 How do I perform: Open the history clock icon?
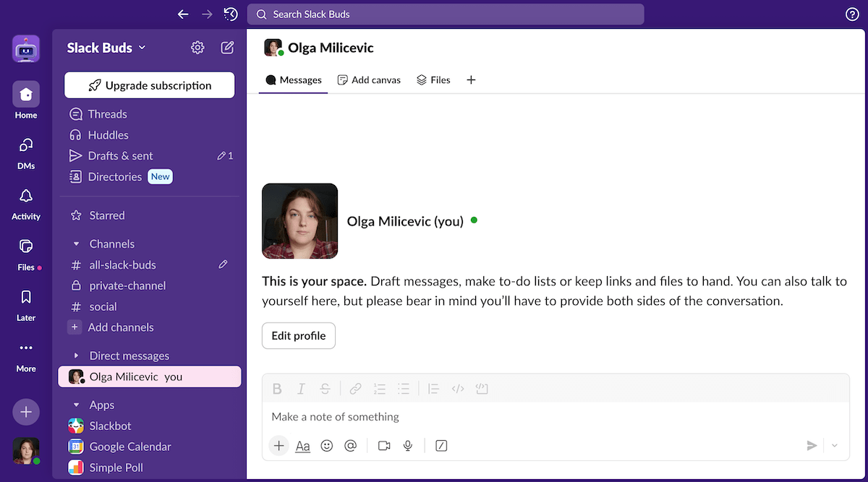coord(231,14)
